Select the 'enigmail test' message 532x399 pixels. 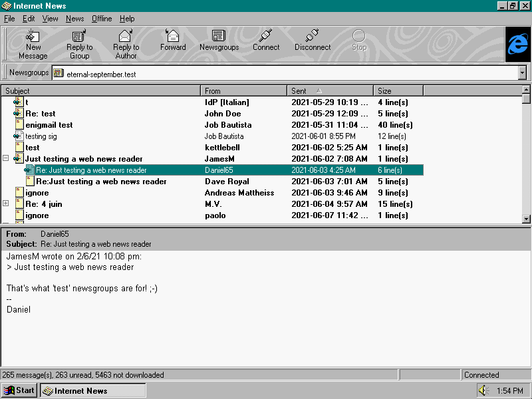point(49,125)
